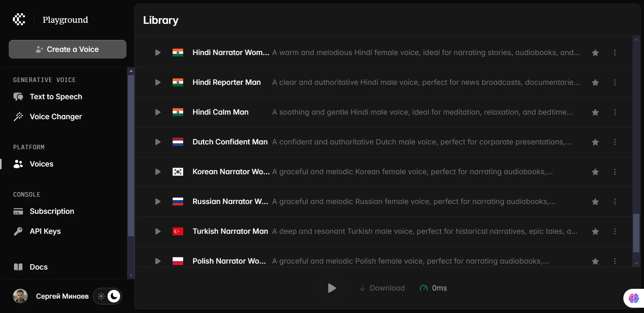Click the library list vertical scrollbar thumb

[x=636, y=233]
